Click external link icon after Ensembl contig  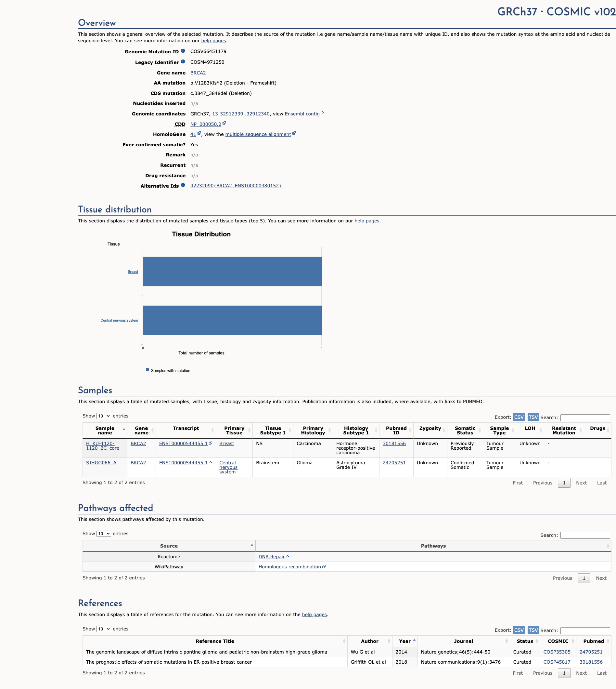coord(323,113)
